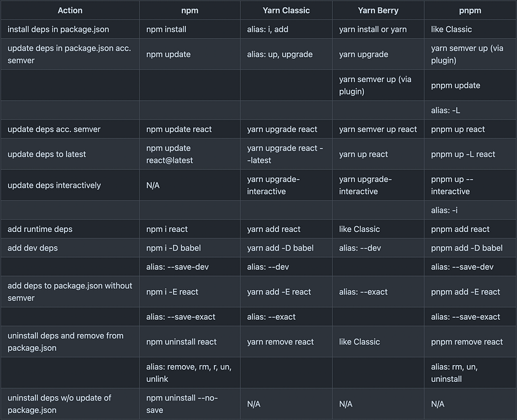Click the Yarn Classic column header

pos(286,10)
